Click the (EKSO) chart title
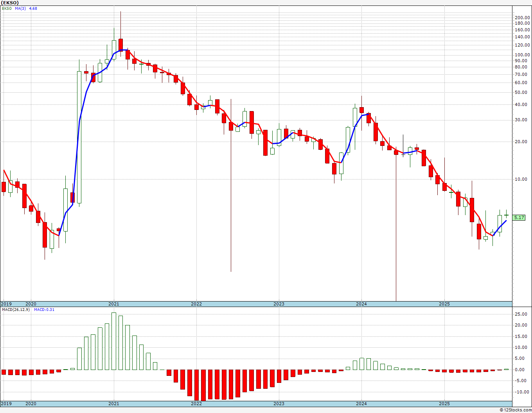Viewport: 532px width, 413px height. (10, 3)
